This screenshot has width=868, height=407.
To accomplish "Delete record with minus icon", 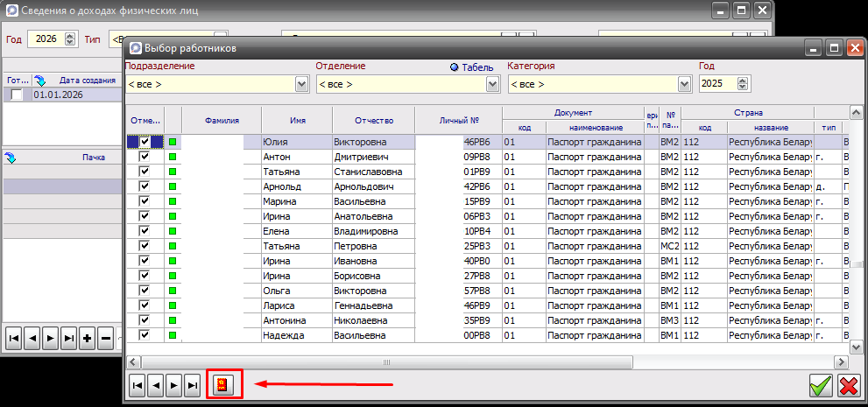I will pos(106,337).
